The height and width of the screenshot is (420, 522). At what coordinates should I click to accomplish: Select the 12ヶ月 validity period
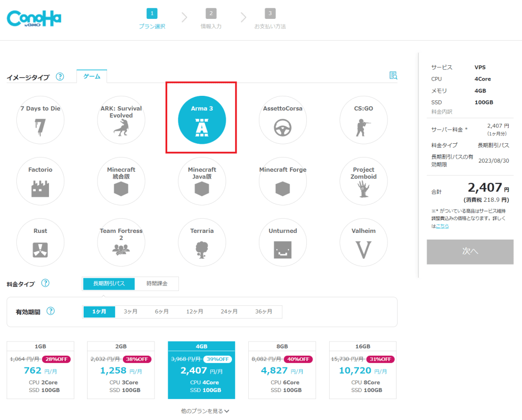[194, 311]
